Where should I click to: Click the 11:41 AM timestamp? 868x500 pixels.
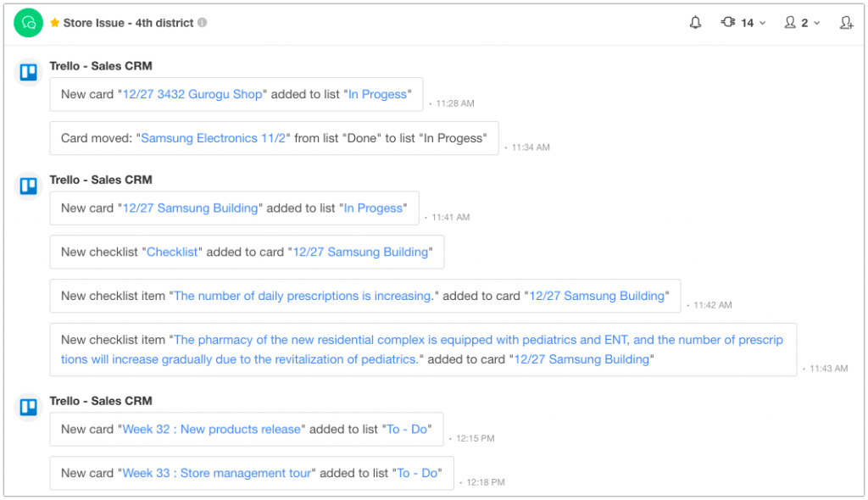click(451, 217)
